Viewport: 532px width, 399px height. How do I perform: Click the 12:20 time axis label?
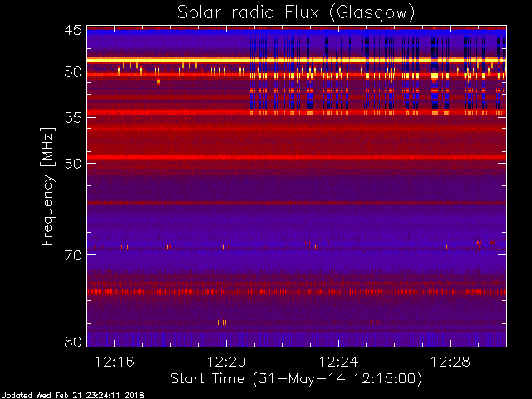click(x=226, y=362)
